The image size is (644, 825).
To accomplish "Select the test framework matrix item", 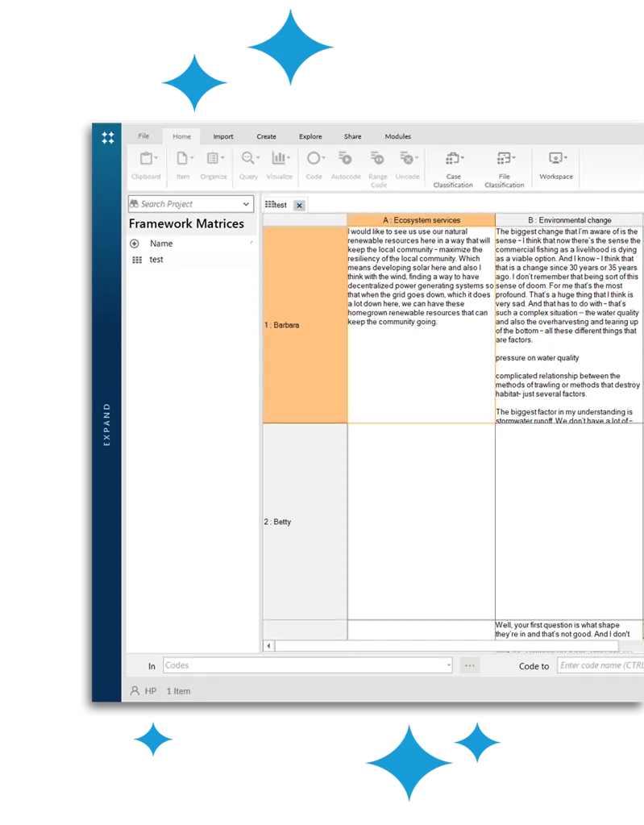I will click(x=156, y=260).
